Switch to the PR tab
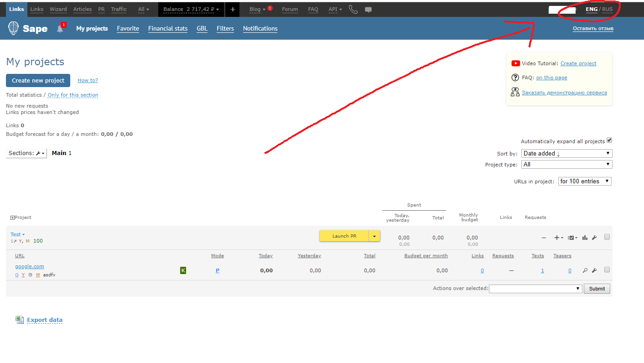 pyautogui.click(x=101, y=9)
